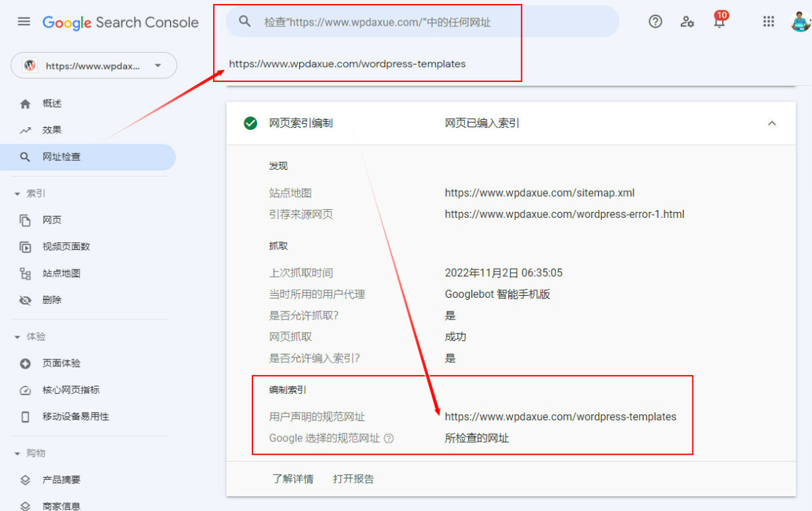Click the 网页已编入索引 status text
Viewport: 812px width, 511px height.
[x=482, y=123]
